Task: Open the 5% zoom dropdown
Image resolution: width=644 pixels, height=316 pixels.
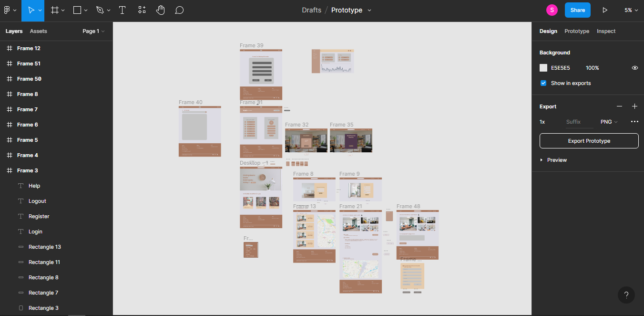Action: 631,10
